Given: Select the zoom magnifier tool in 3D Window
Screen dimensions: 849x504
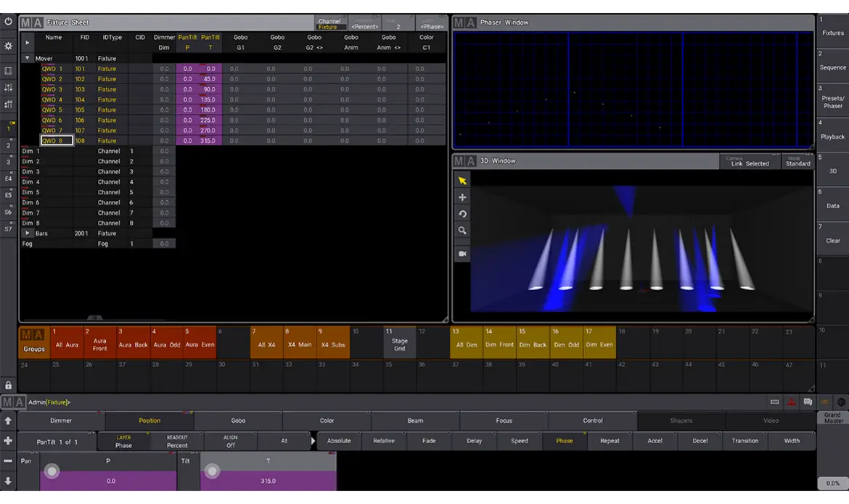Looking at the screenshot, I should [462, 231].
